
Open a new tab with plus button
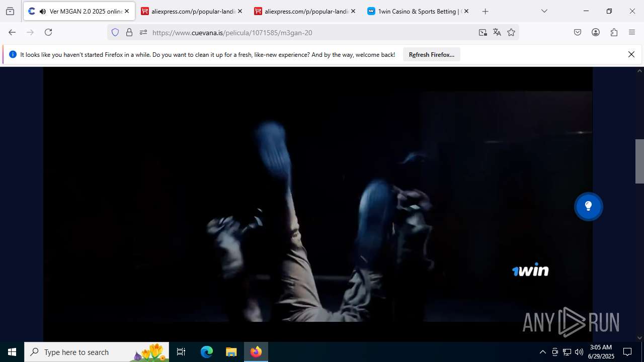coord(485,11)
